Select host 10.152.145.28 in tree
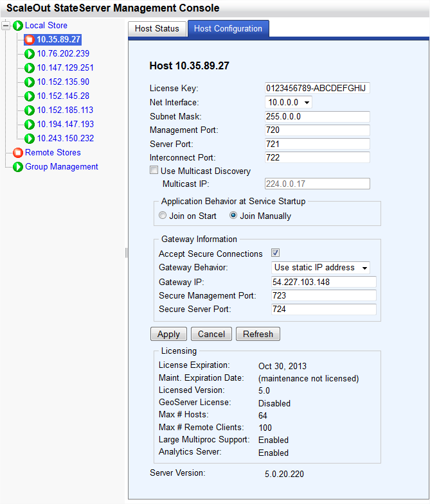 (63, 96)
